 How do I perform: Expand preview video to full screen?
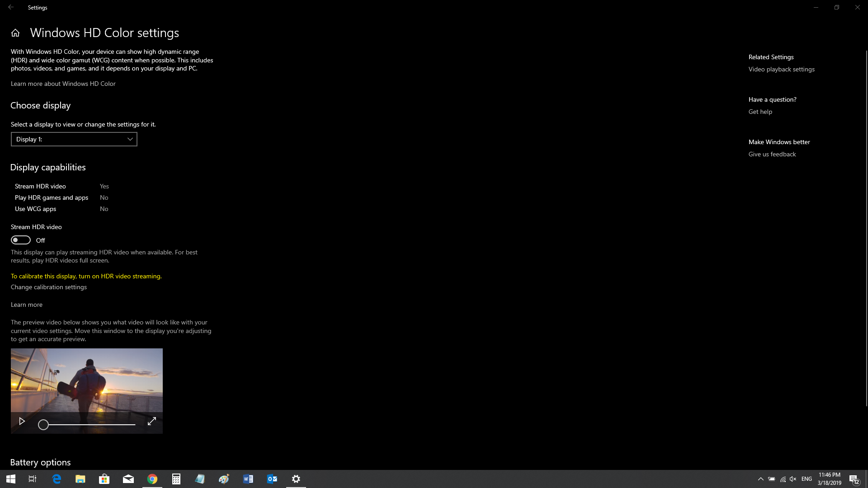(152, 421)
